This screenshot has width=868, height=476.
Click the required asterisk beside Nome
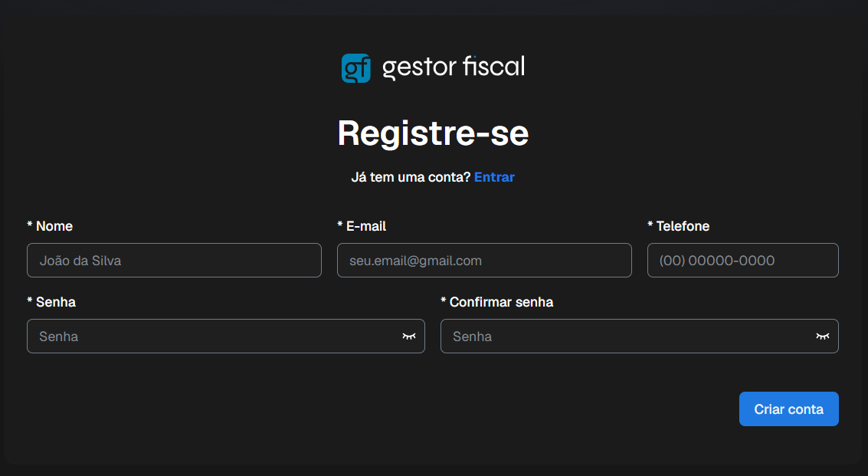(x=30, y=224)
